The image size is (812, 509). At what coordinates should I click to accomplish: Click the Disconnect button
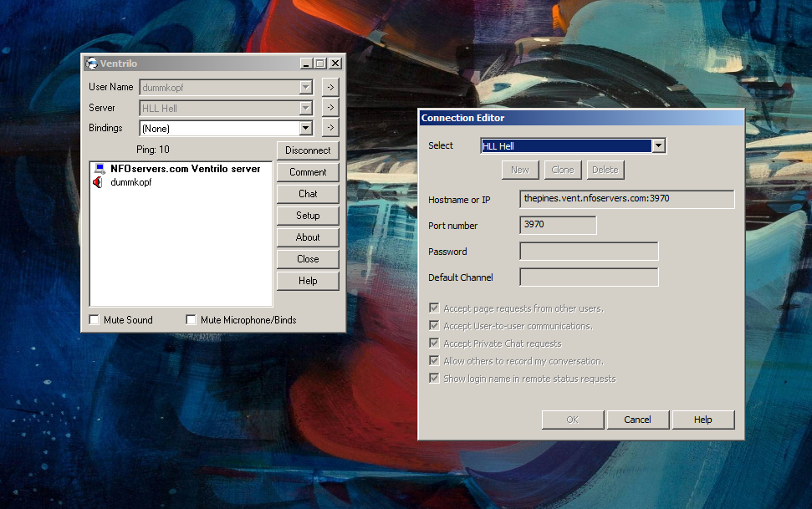(x=308, y=150)
